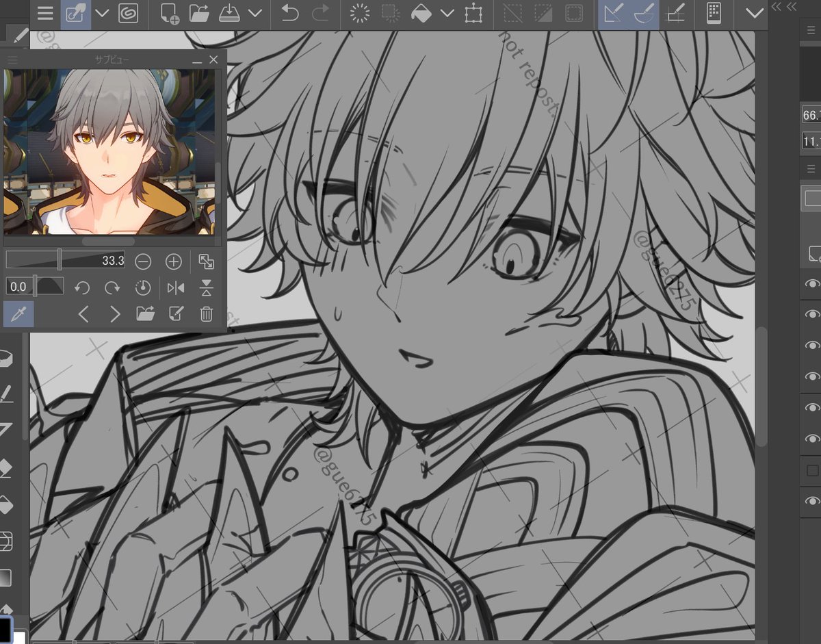Click the Show Selection Border icon

pyautogui.click(x=573, y=14)
